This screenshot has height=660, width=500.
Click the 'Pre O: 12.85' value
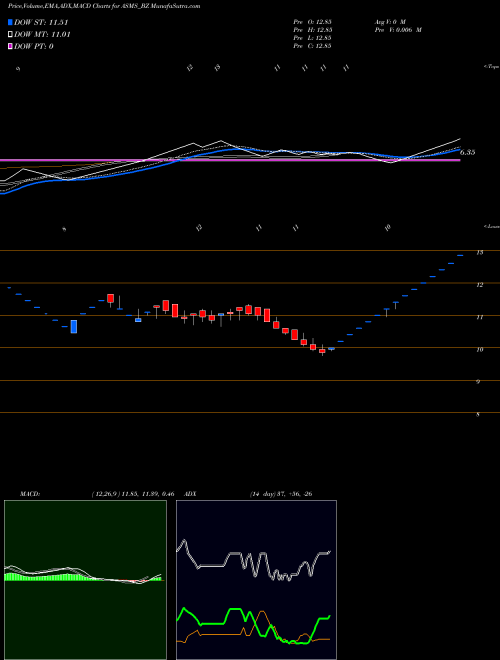pos(312,21)
